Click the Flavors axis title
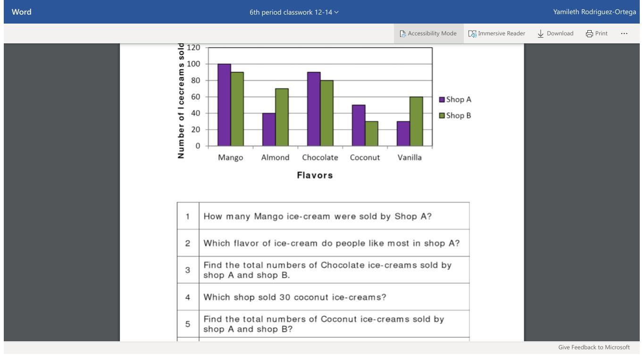Viewport: 644px width, 362px height. pyautogui.click(x=315, y=175)
